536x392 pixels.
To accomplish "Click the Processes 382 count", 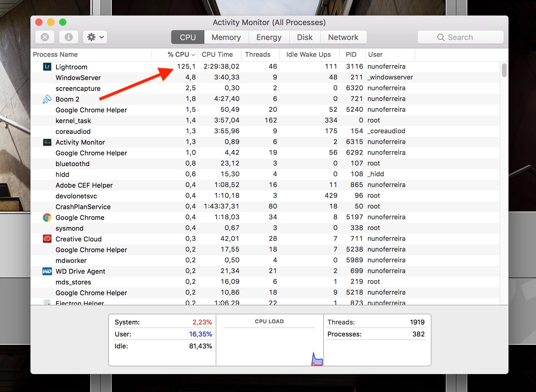I will point(418,334).
